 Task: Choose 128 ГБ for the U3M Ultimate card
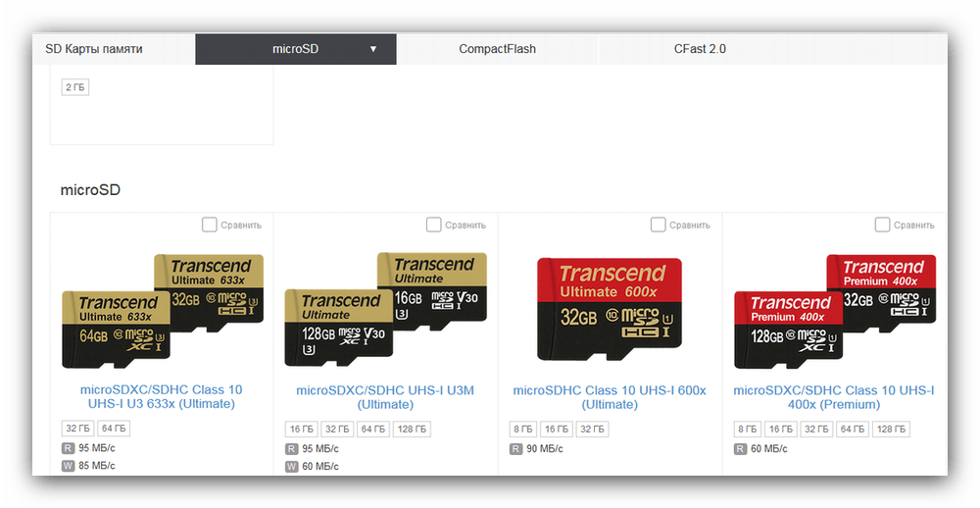click(x=412, y=430)
